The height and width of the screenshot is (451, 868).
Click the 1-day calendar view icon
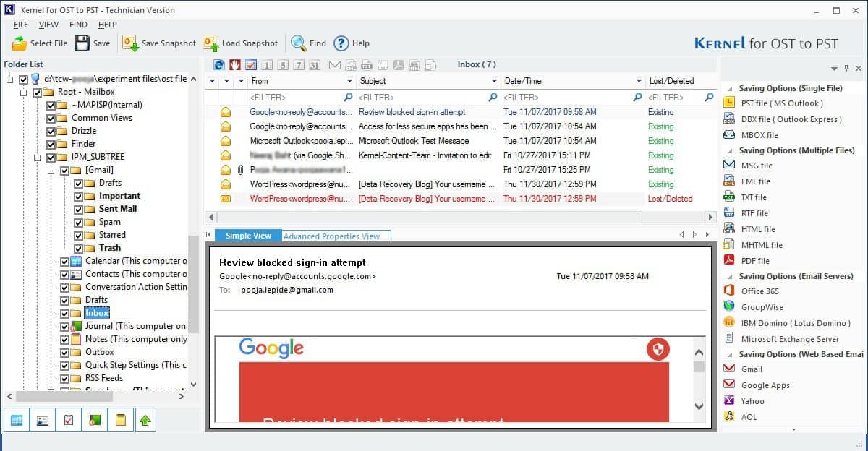coord(267,65)
